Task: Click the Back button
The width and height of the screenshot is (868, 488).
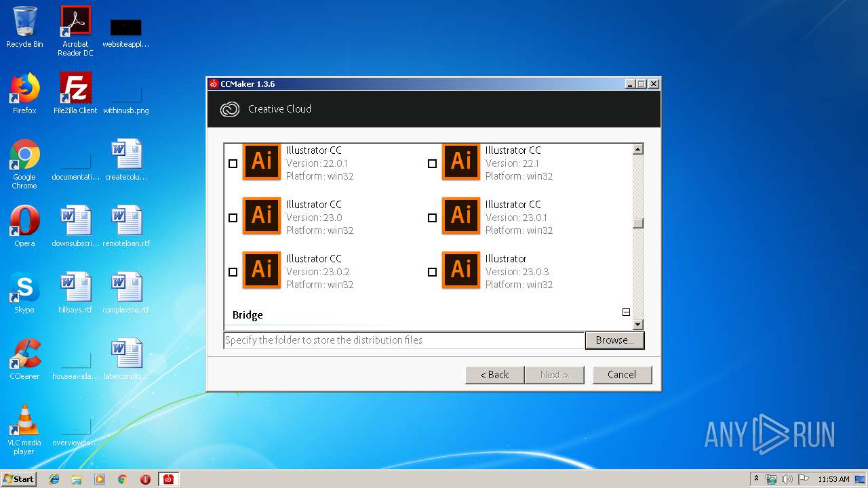Action: click(x=494, y=375)
